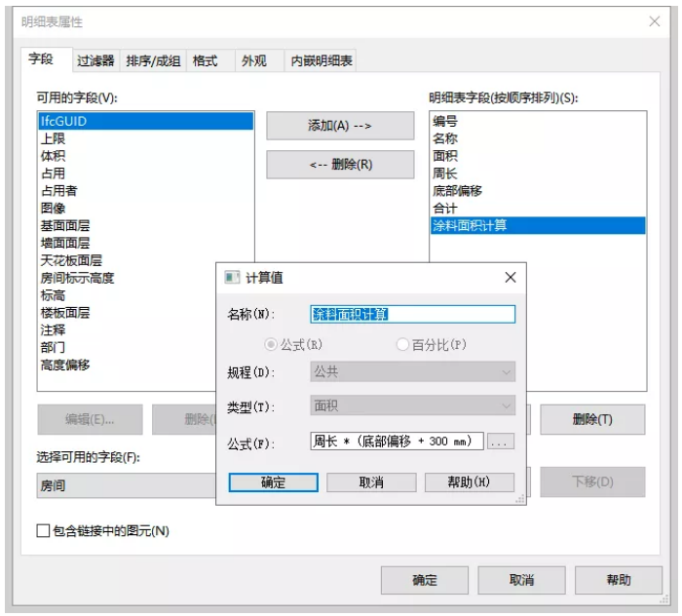Click the formula browse "..." button
The width and height of the screenshot is (682, 616).
(x=500, y=443)
